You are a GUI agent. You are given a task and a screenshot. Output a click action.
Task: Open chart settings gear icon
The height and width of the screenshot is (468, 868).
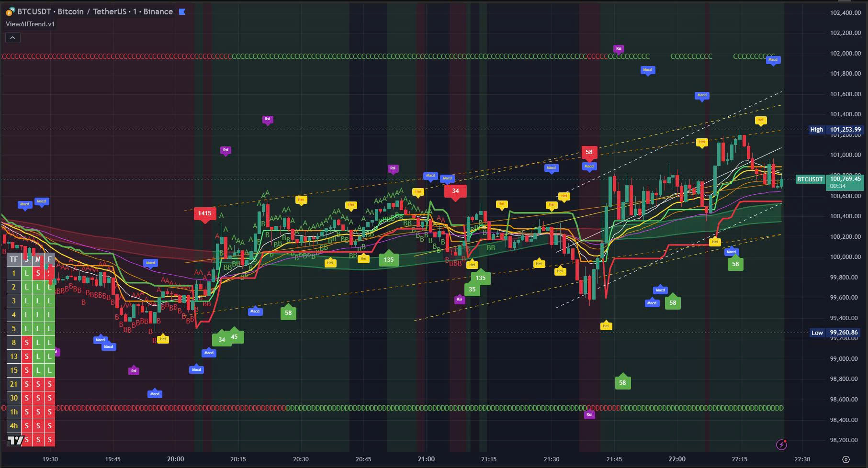click(845, 459)
